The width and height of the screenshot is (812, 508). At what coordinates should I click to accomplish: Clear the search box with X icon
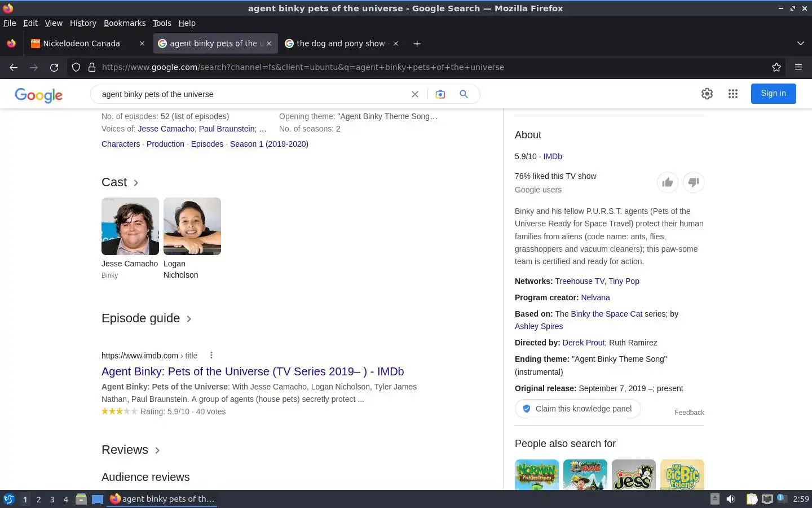[x=415, y=94]
